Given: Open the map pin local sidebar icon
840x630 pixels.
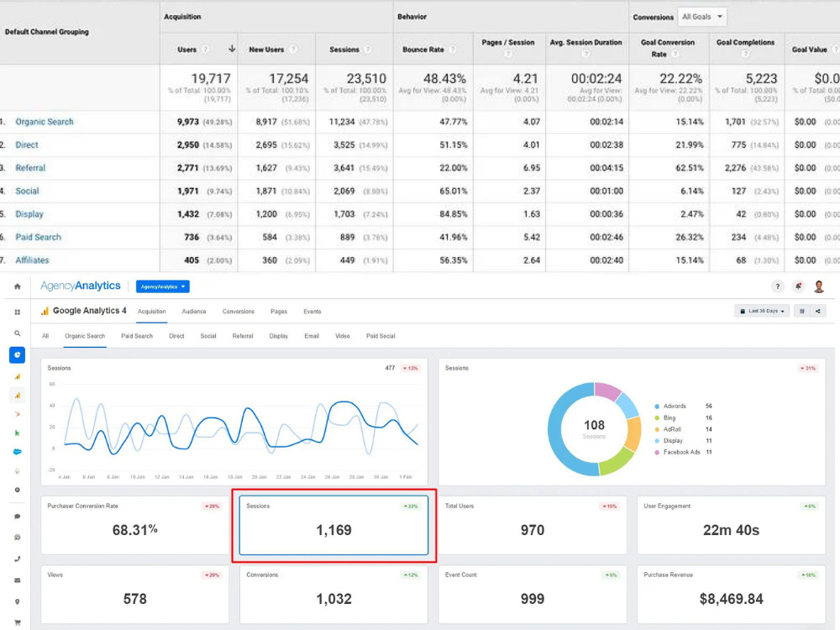Looking at the screenshot, I should tap(17, 601).
